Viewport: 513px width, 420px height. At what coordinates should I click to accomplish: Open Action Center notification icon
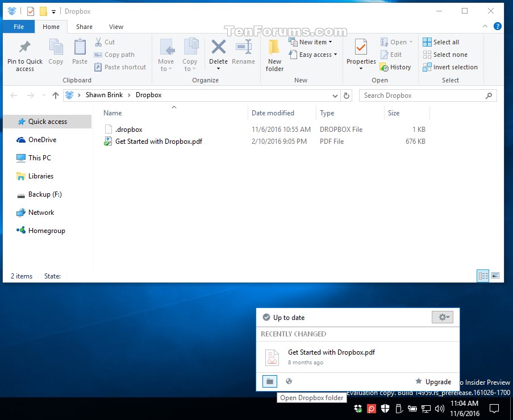click(x=494, y=408)
